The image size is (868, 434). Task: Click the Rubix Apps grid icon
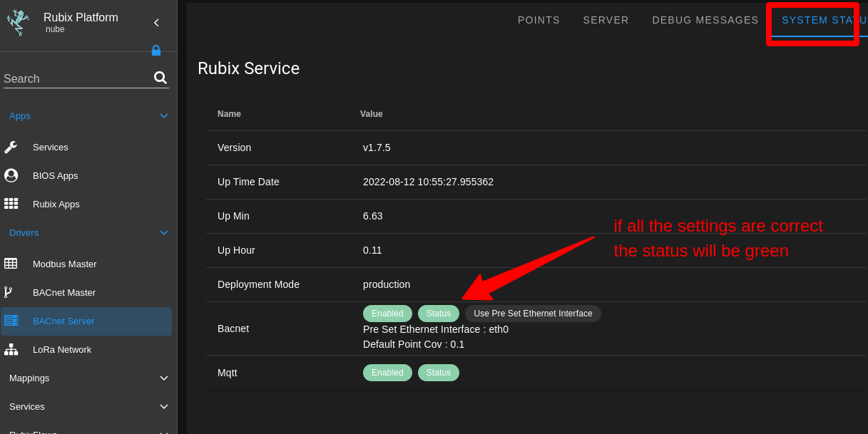click(11, 204)
